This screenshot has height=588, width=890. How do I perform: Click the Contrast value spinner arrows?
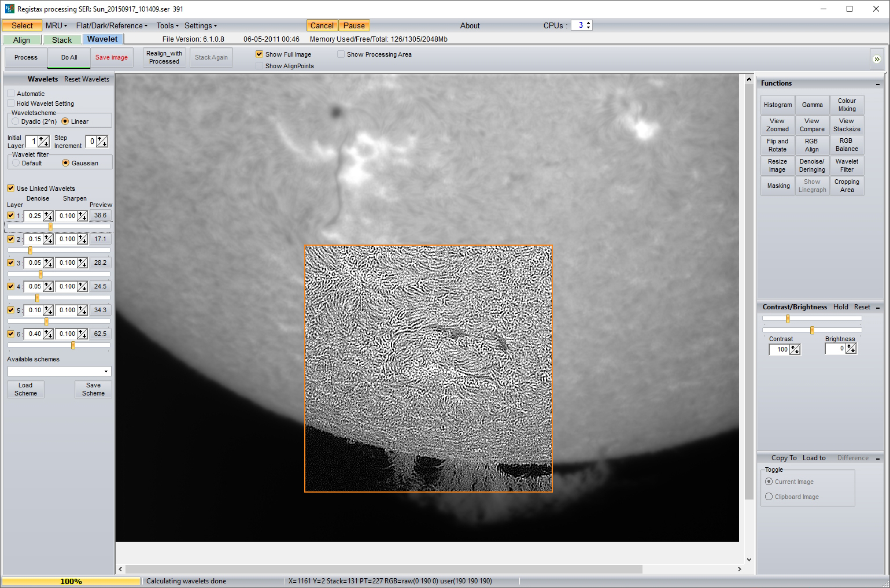pos(795,349)
